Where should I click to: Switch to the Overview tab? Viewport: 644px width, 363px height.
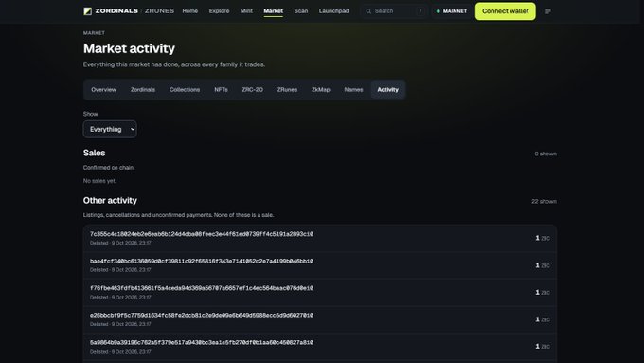coord(103,90)
